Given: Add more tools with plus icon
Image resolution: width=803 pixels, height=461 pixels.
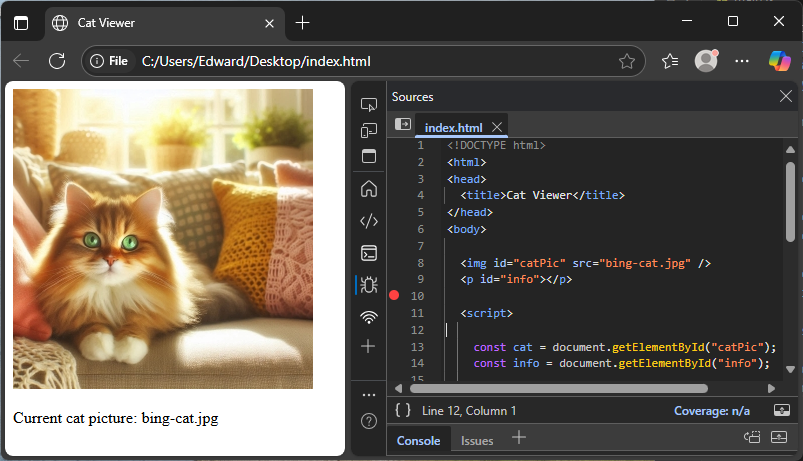Looking at the screenshot, I should [368, 346].
